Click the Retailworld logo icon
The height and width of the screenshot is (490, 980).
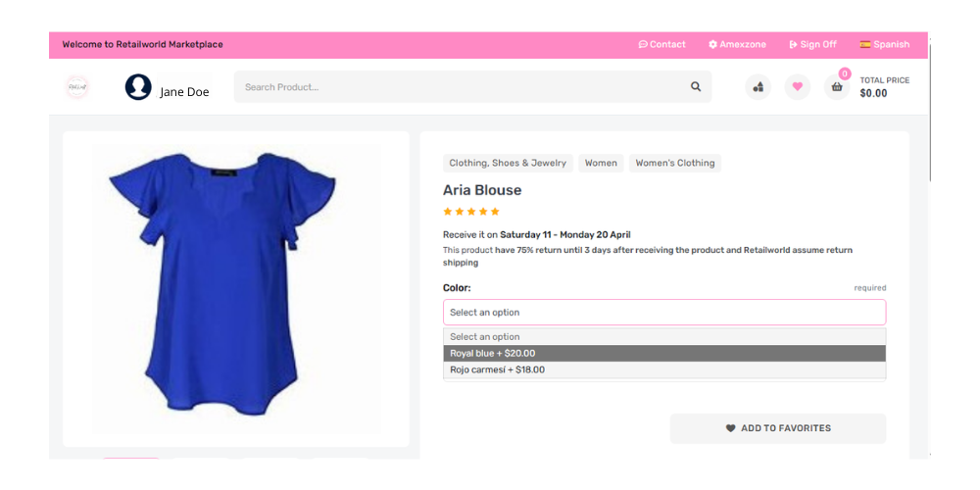click(76, 87)
